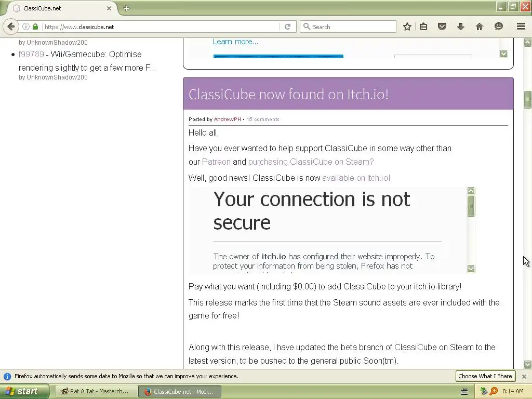
Task: Open commit f99789 link
Action: (31, 54)
